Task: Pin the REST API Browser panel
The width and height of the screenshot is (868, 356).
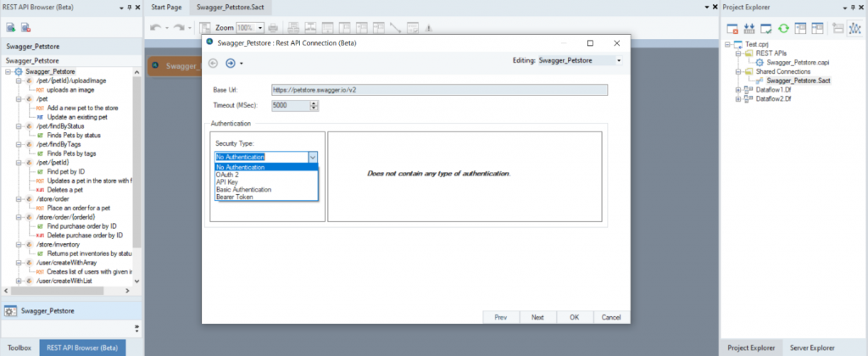Action: 127,7
